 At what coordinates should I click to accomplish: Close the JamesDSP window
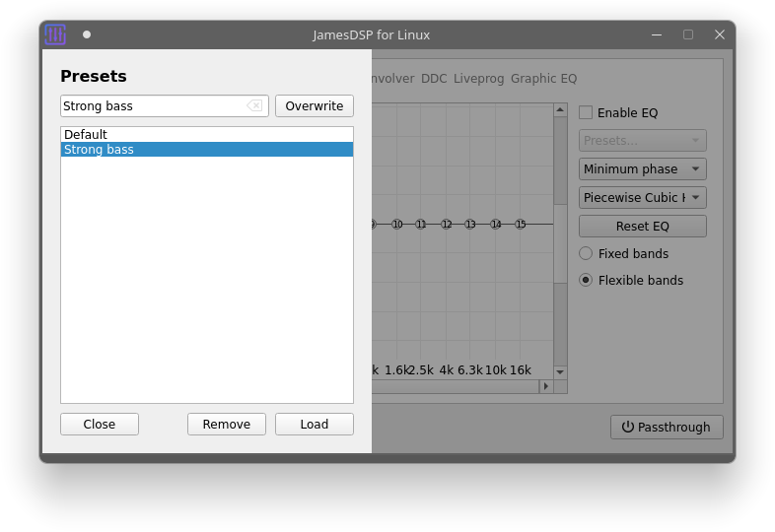tap(720, 34)
